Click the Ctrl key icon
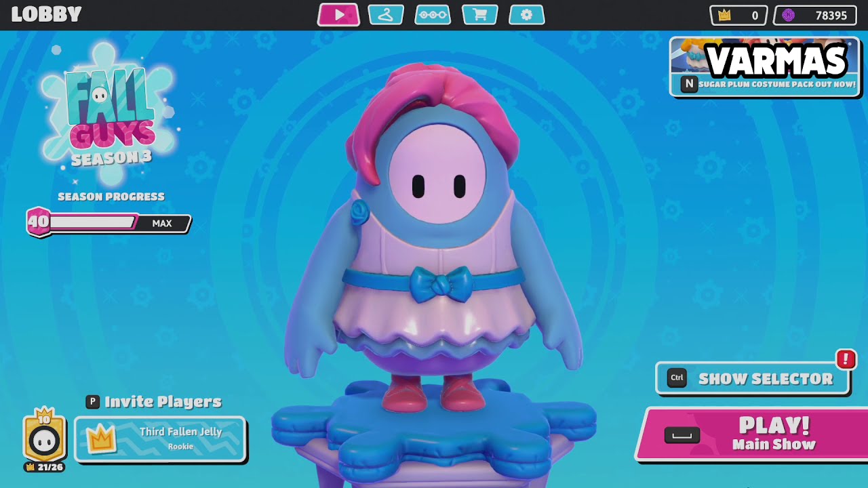Screen dimensions: 868x488 point(677,378)
